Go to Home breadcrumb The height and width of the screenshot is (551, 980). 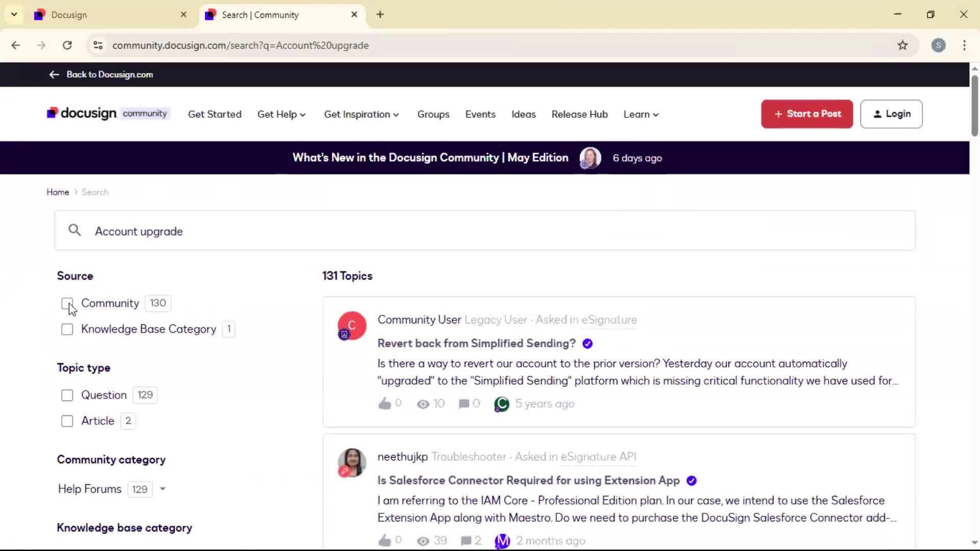tap(58, 192)
